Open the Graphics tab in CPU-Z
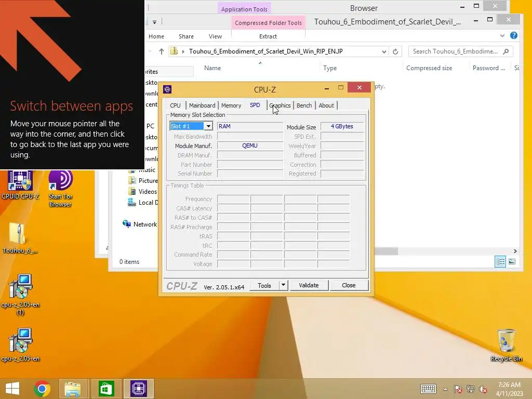532x399 pixels. [280, 105]
